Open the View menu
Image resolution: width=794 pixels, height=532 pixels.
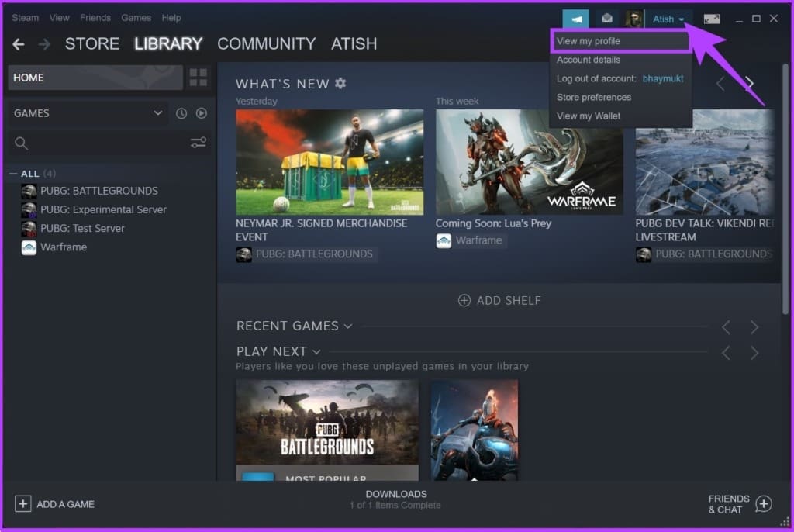[x=59, y=18]
